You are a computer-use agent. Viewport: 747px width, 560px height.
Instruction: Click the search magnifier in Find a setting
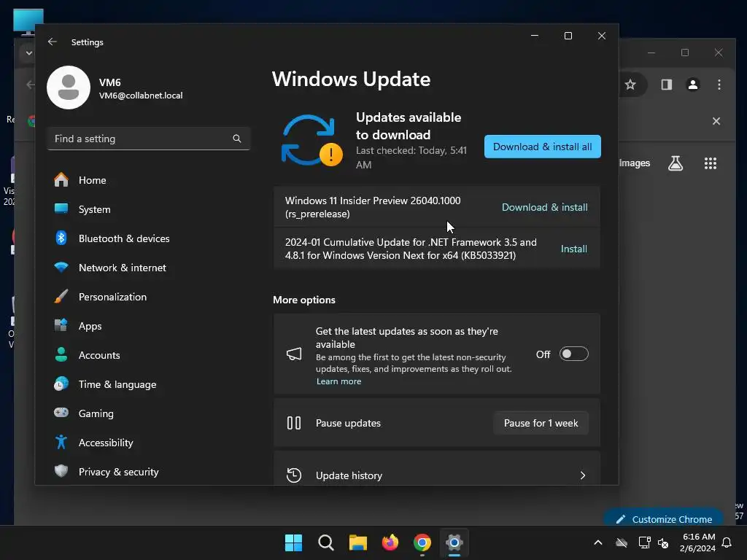pos(237,139)
